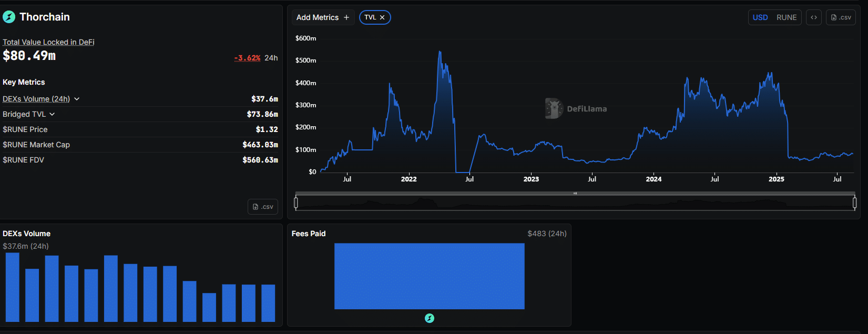The image size is (868, 334).
Task: Click the 2022 label on chart axis
Action: [409, 179]
